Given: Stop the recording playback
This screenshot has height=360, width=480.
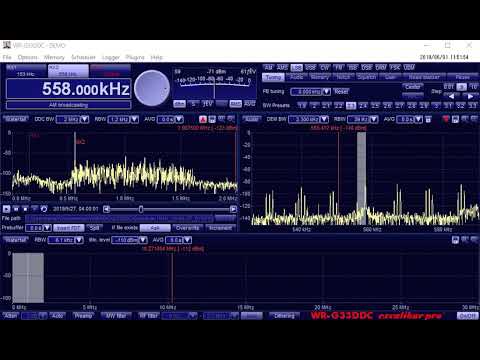Looking at the screenshot, I should pos(25,209).
